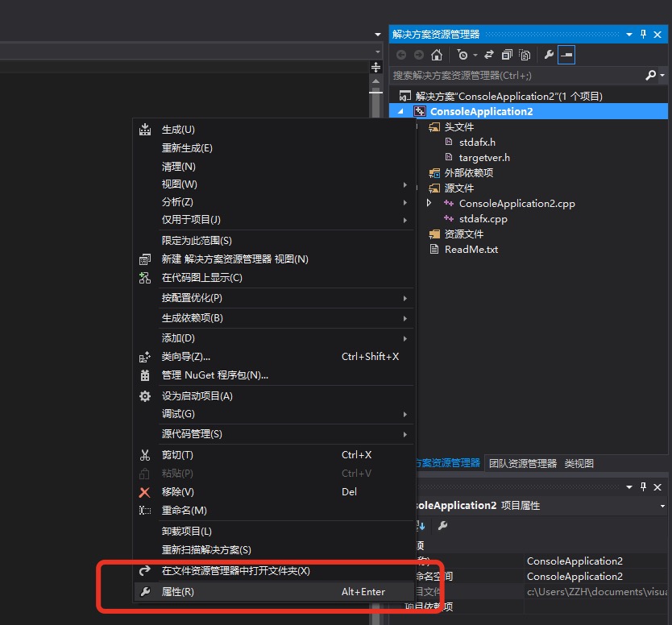Open the Properties object selector dropdown
Viewport: 672px width, 625px height.
click(662, 506)
